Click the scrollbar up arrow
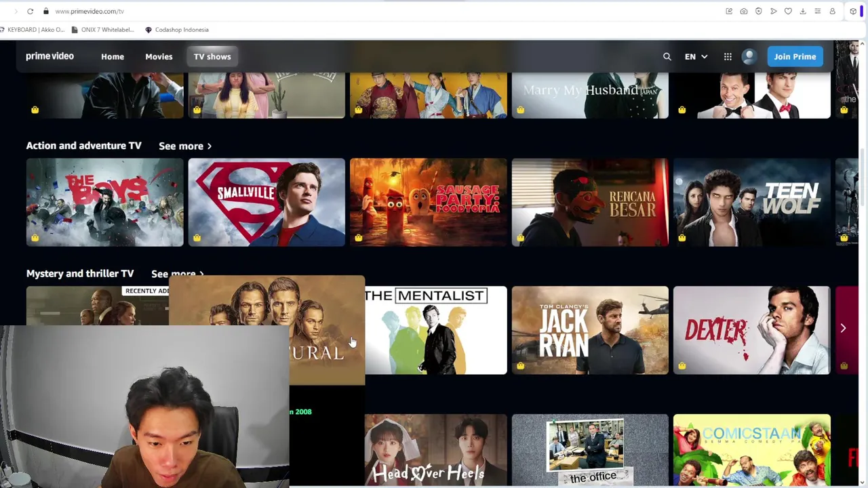The width and height of the screenshot is (868, 488). (x=862, y=45)
